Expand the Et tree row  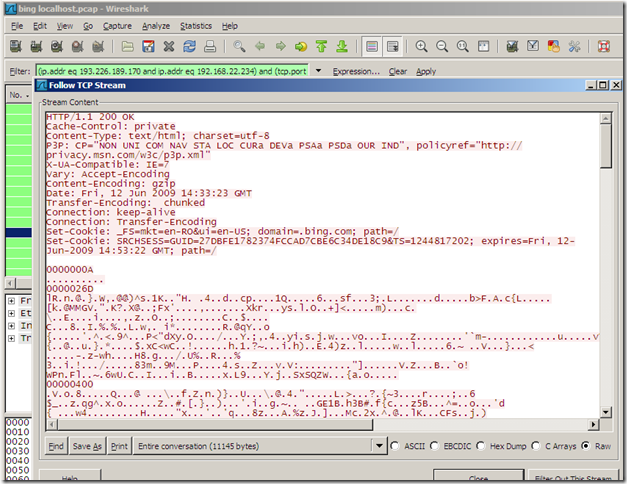click(x=12, y=313)
